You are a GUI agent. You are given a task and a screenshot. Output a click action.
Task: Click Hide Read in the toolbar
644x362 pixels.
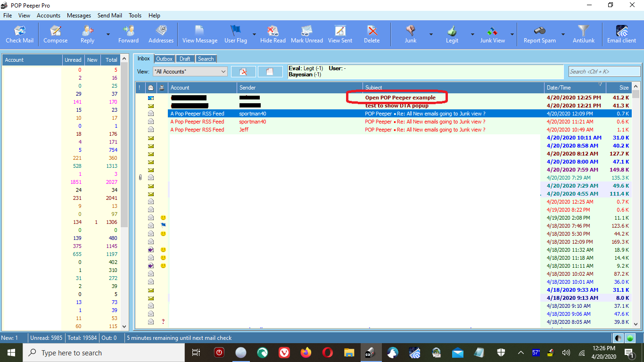(x=273, y=34)
